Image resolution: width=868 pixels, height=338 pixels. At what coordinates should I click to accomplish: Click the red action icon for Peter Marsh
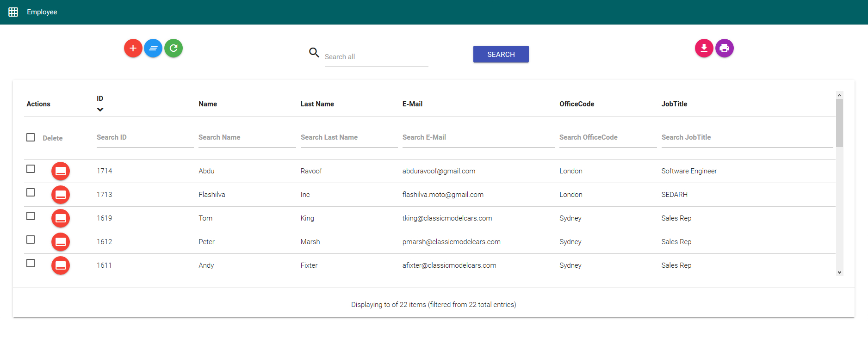tap(61, 242)
